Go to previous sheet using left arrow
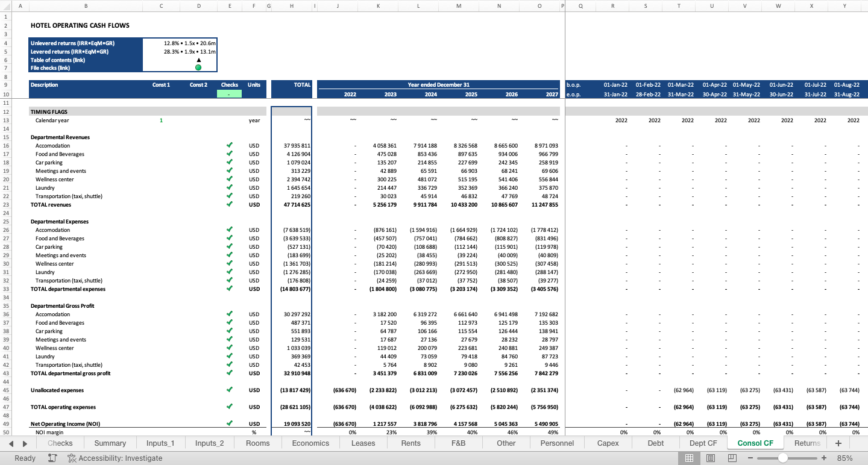This screenshot has height=465, width=868. (x=11, y=443)
